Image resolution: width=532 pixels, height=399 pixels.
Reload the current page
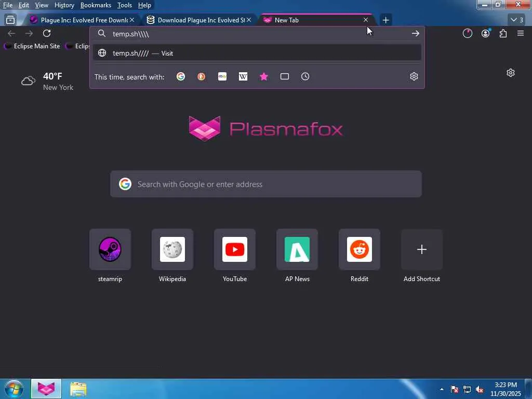tap(47, 33)
